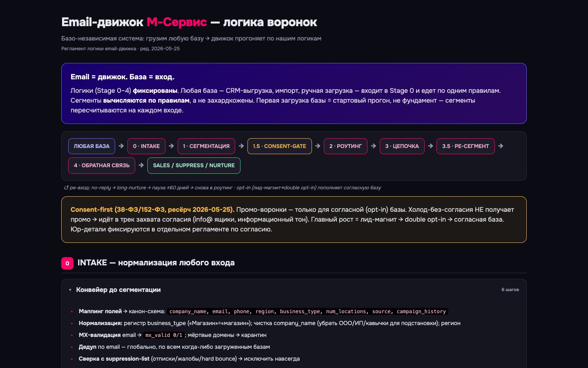Viewport: 588px width, 368px height.
Task: Click the pink 0 badge beside INTAKE heading
Action: (67, 263)
